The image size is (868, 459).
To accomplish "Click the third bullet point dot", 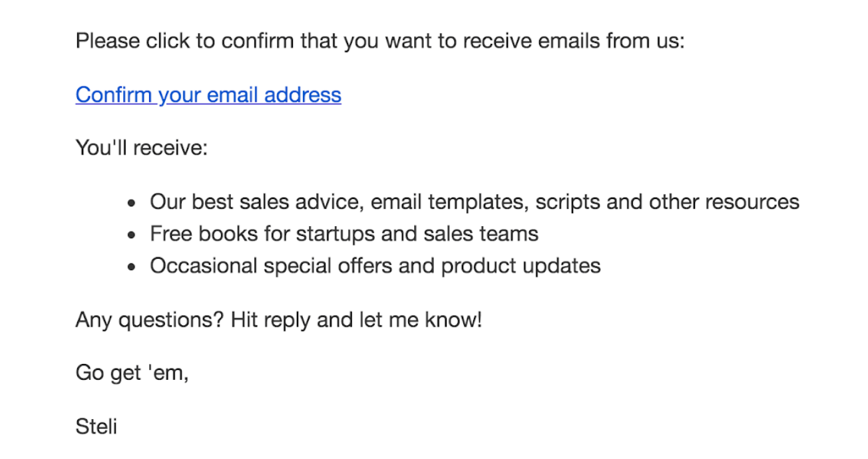I will tap(132, 267).
